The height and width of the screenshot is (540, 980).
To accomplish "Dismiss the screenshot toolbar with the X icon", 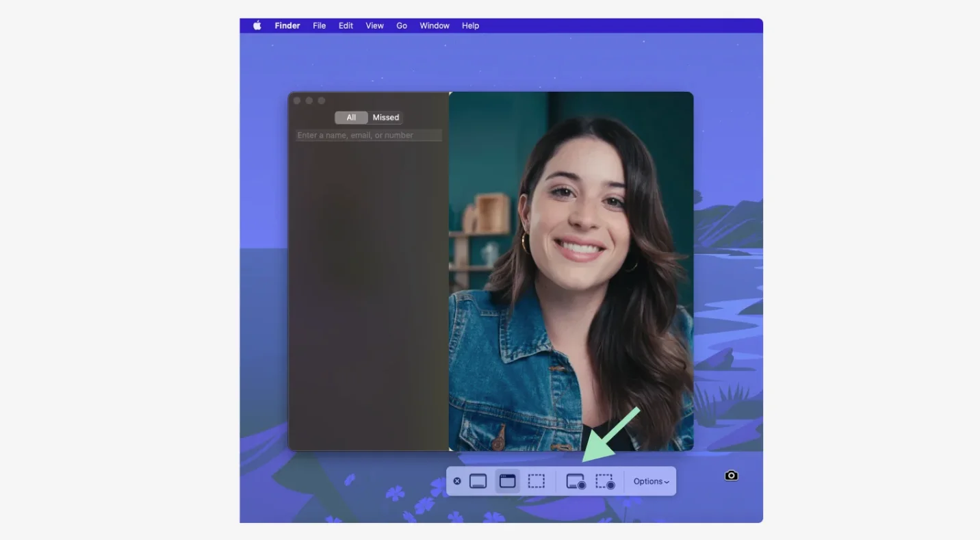I will [x=456, y=480].
